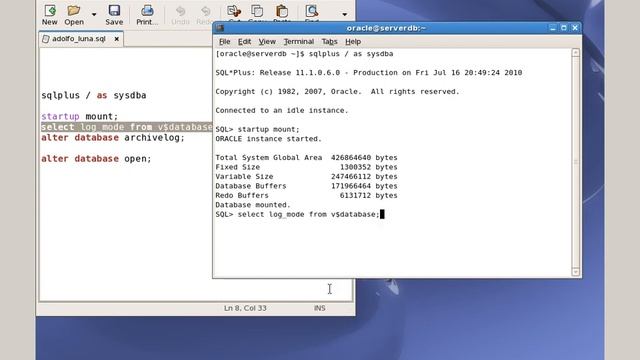Minimize the oracle@serverdb terminal window
Viewport: 640px width, 360px height.
point(553,28)
